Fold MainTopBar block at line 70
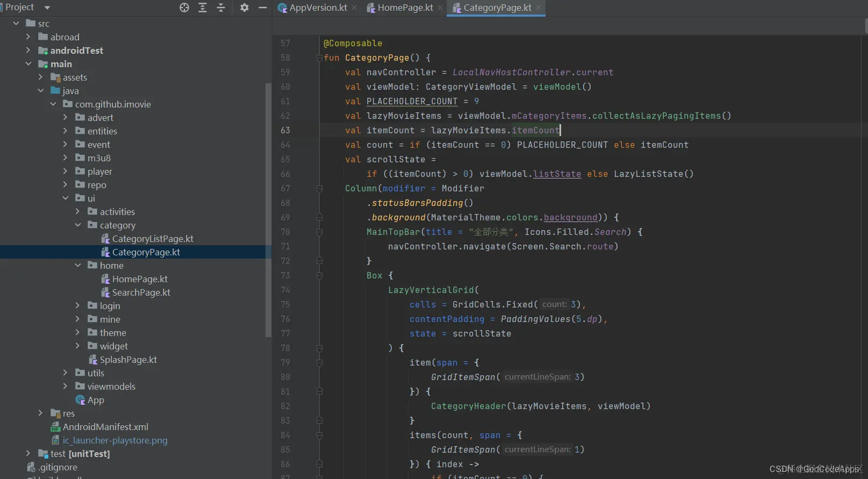868x479 pixels. coord(319,232)
